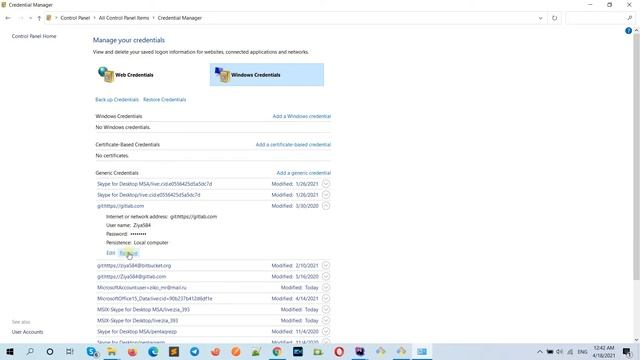Viewport: 640px width, 360px height.
Task: Go up one level arrow
Action: tap(39, 18)
